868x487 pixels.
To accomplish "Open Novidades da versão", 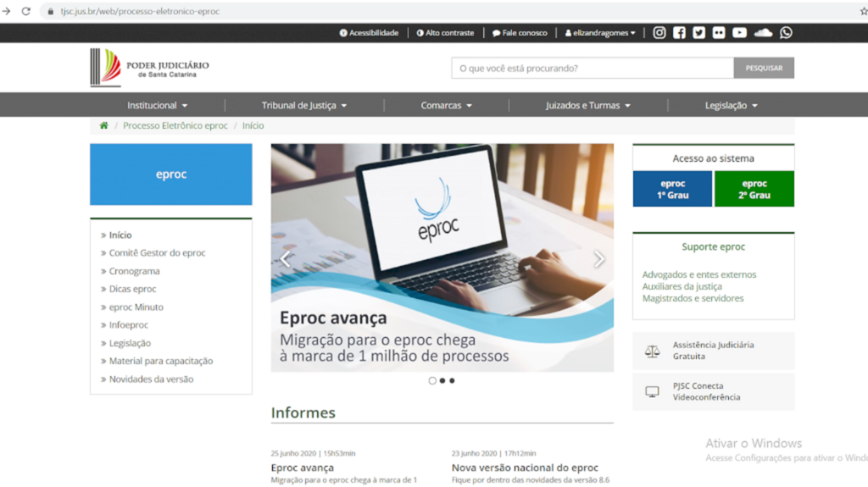I will pyautogui.click(x=151, y=379).
